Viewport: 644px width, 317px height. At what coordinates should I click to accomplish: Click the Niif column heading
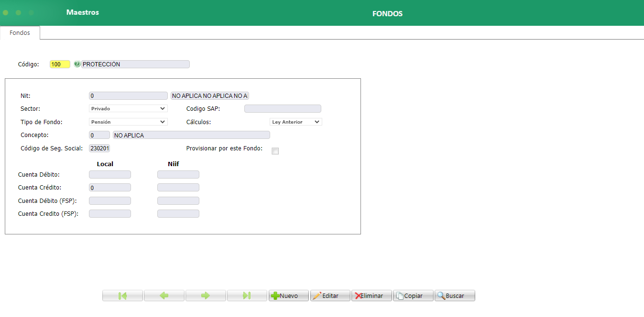(x=174, y=164)
